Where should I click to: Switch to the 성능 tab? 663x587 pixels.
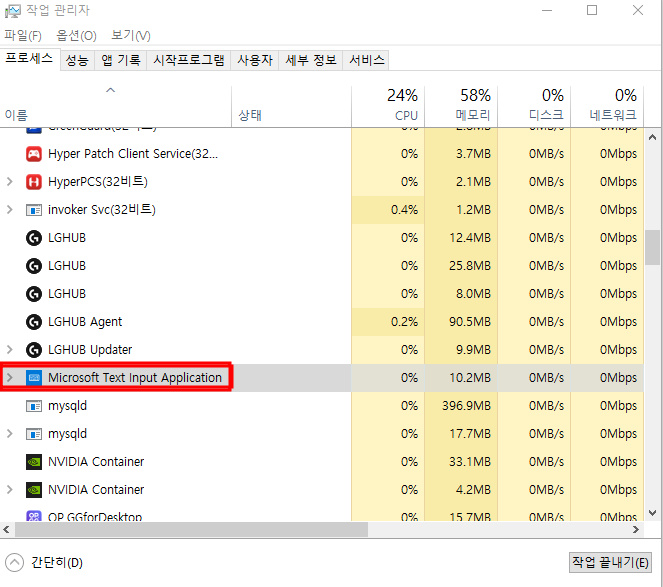click(77, 60)
